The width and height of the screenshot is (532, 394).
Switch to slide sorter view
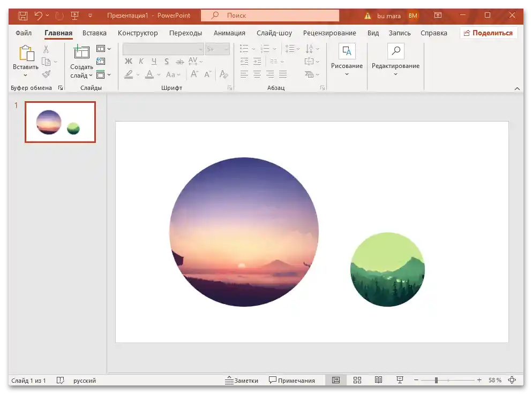(x=357, y=380)
